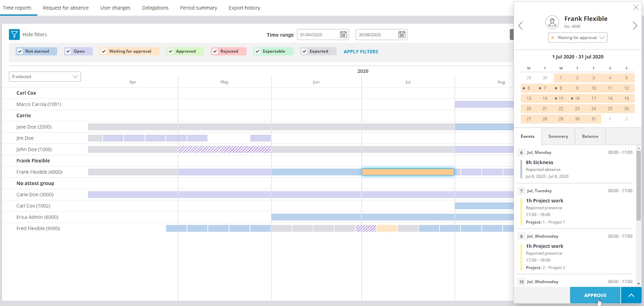The height and width of the screenshot is (306, 644).
Task: Select July 16 in mini calendar
Action: 577,98
